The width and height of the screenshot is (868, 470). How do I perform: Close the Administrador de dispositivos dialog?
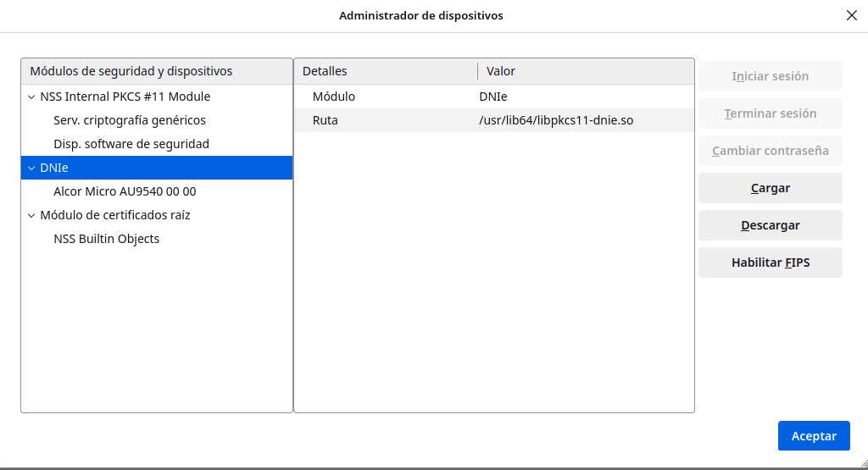point(851,15)
